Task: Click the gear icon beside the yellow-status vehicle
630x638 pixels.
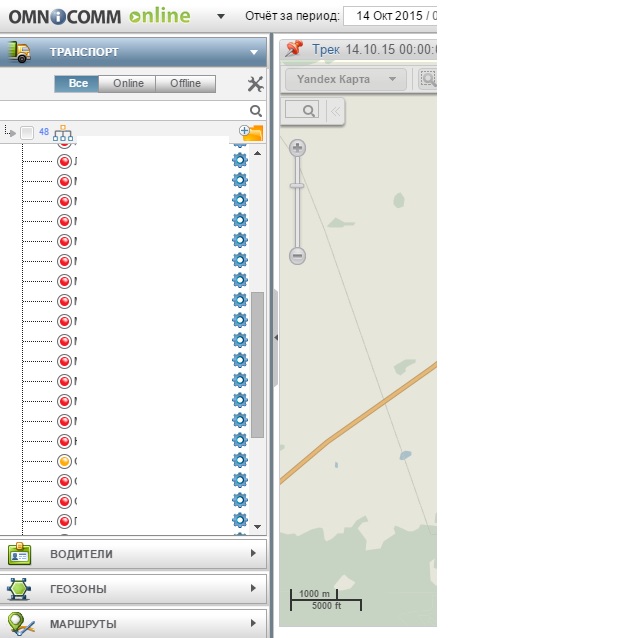Action: tap(240, 461)
